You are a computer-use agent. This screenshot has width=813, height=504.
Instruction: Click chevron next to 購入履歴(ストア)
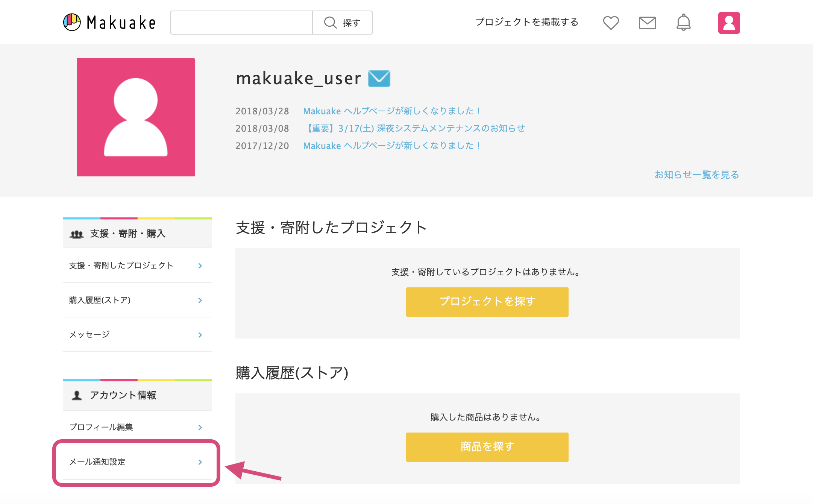tap(200, 300)
